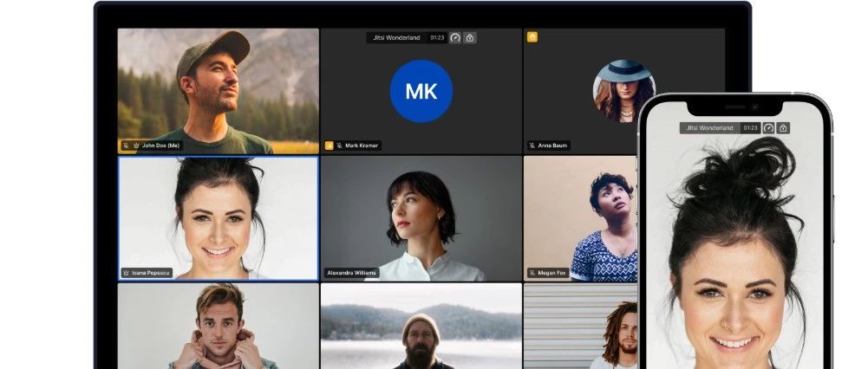The height and width of the screenshot is (369, 868).
Task: Click the Anna Baum name label
Action: pos(552,146)
